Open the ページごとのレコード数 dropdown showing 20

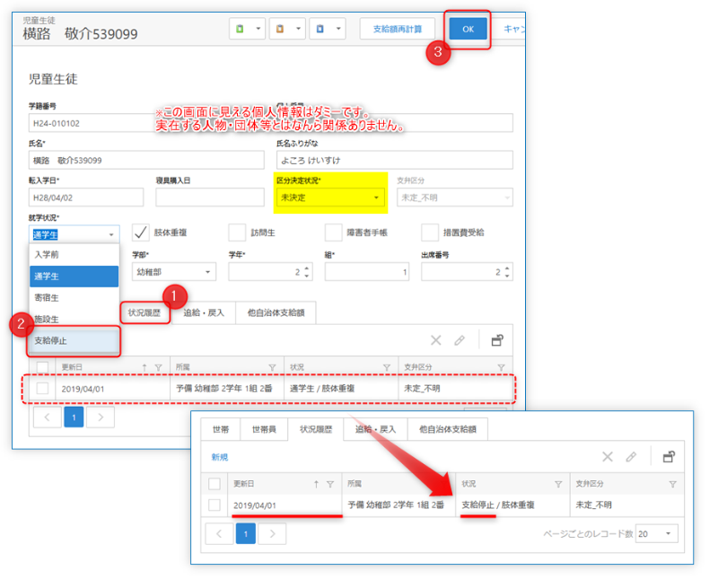click(x=657, y=534)
